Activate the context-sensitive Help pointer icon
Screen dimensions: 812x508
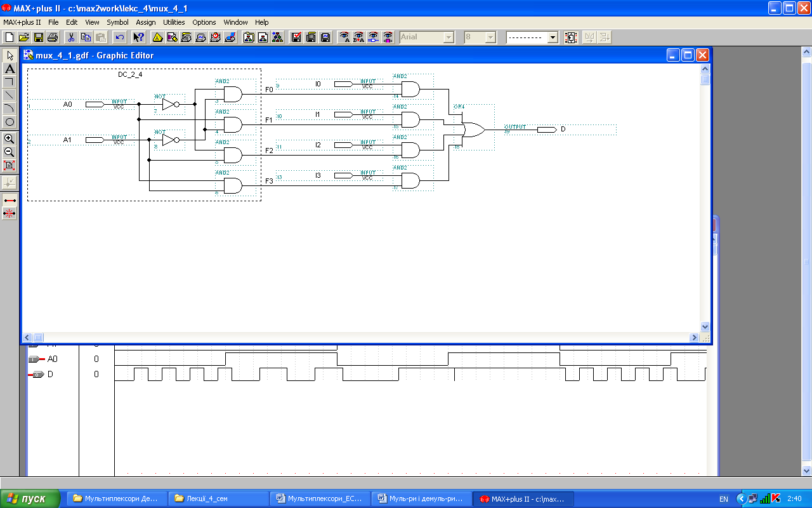(138, 37)
